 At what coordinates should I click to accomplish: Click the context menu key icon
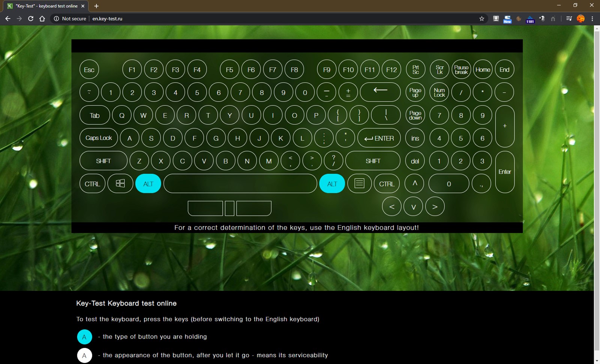point(359,184)
